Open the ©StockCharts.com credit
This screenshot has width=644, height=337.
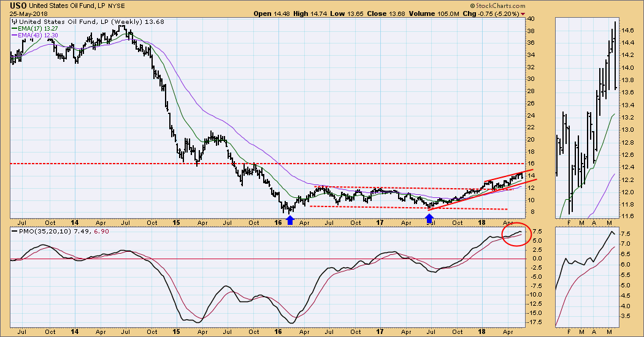click(497, 6)
